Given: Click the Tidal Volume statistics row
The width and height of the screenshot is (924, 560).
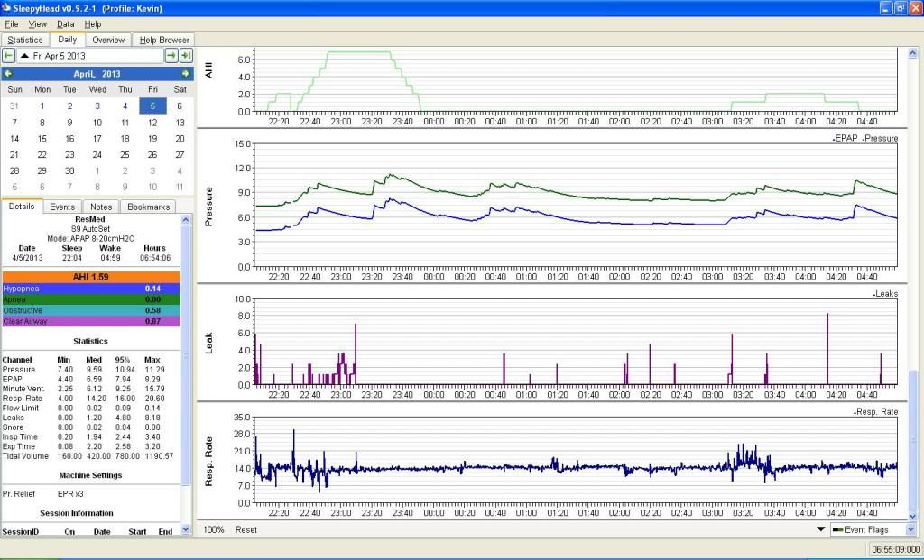Looking at the screenshot, I should click(88, 456).
